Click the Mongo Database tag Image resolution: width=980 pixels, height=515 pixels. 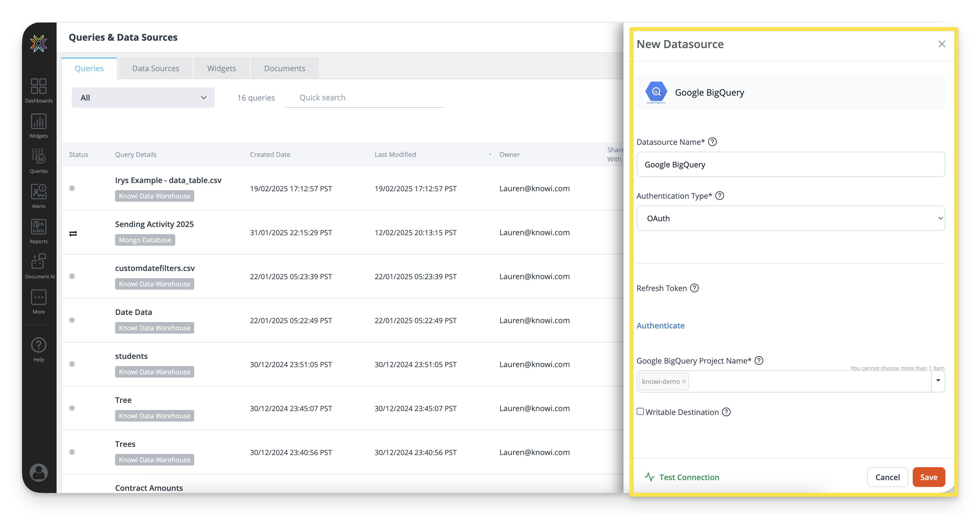pyautogui.click(x=145, y=240)
